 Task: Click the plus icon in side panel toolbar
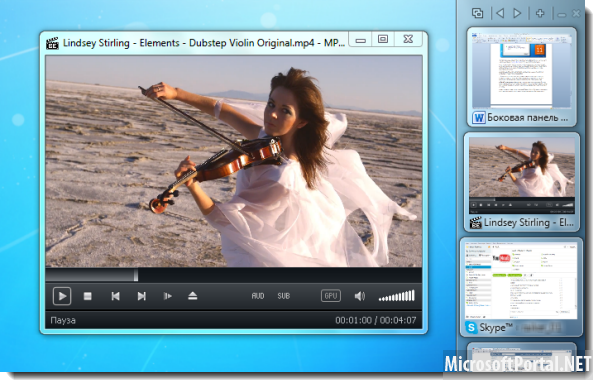pyautogui.click(x=540, y=13)
